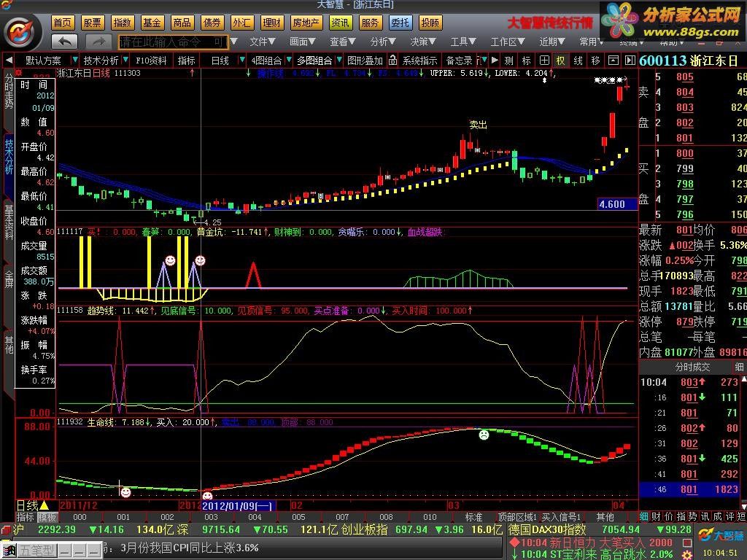The height and width of the screenshot is (560, 747).
Task: Open the 4图组合 dropdown arrow
Action: point(289,60)
